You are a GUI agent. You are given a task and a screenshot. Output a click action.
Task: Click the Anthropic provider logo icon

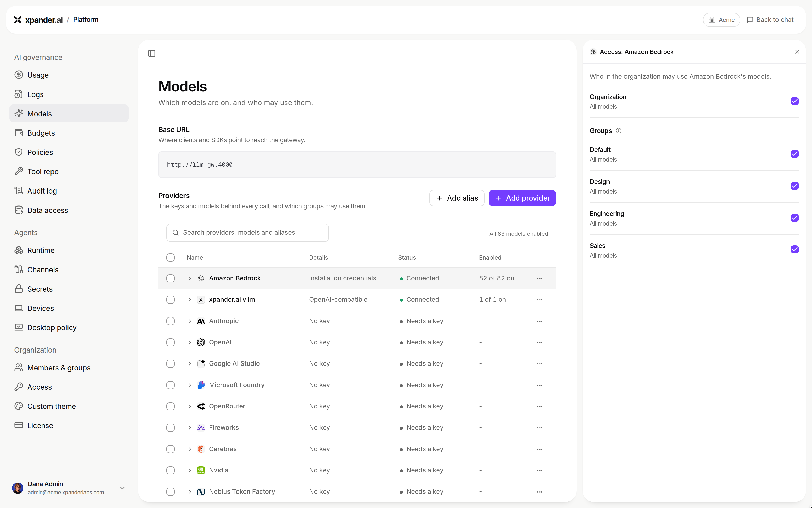201,321
